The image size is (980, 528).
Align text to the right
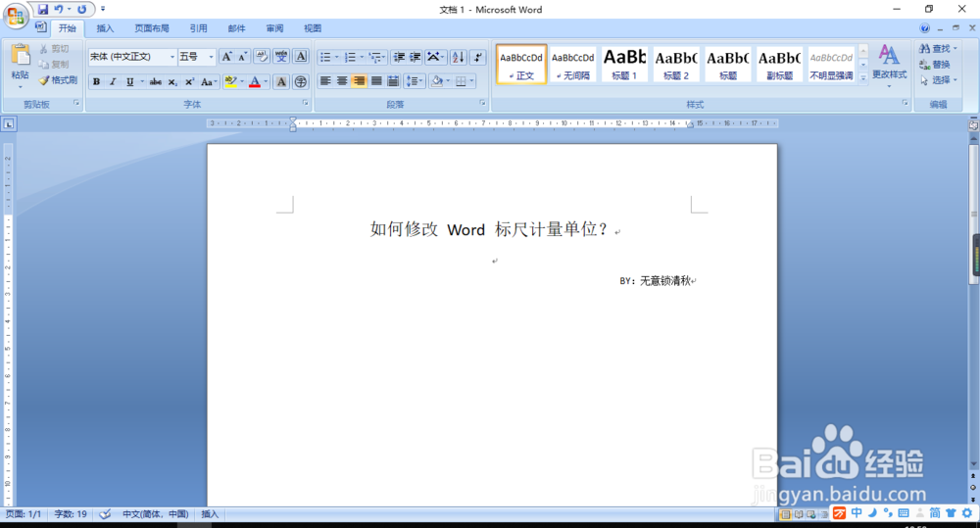359,81
